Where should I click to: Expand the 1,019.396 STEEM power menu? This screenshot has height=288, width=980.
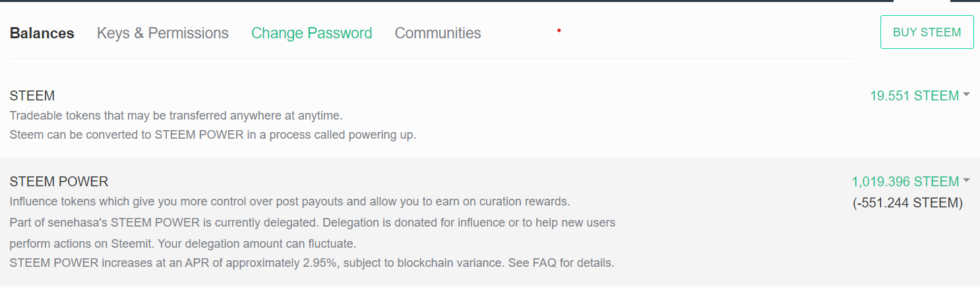[x=905, y=182]
